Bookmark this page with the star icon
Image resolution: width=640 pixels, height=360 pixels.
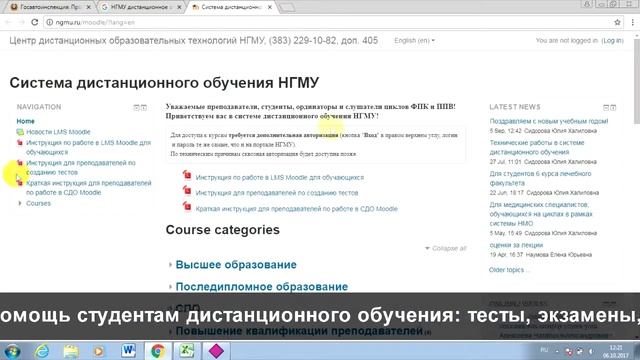click(617, 22)
